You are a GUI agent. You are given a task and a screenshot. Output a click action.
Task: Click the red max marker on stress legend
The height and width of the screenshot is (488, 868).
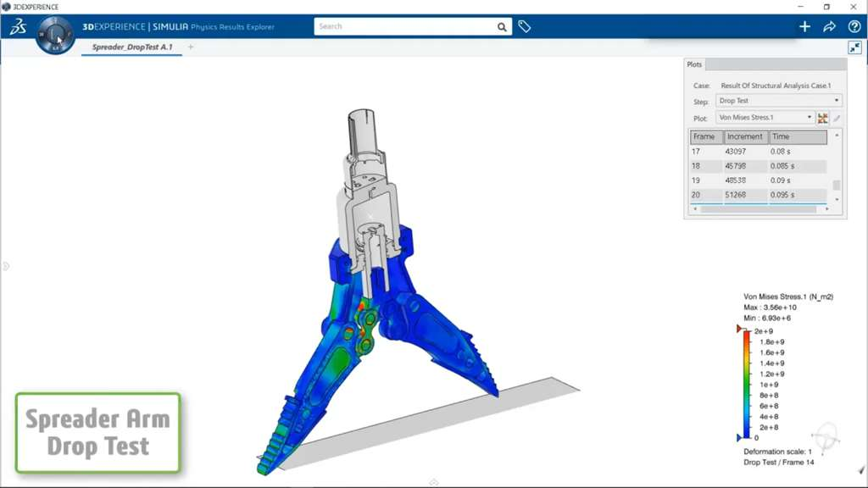coord(740,329)
